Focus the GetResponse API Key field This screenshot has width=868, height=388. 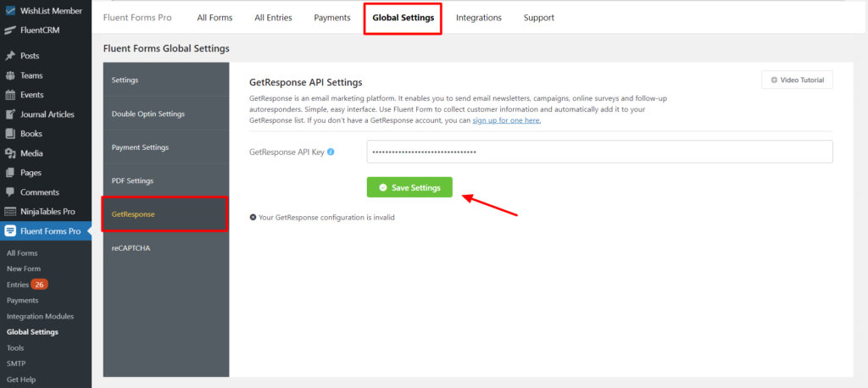(x=599, y=152)
